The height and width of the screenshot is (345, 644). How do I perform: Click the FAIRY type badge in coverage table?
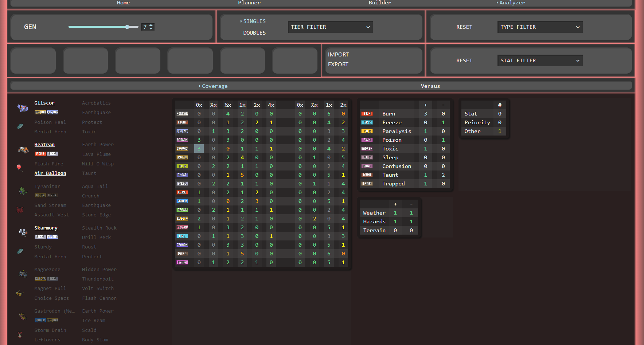182,262
